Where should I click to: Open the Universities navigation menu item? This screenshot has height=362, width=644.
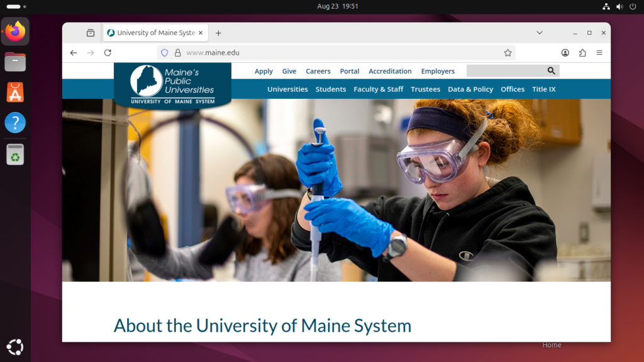(x=287, y=89)
